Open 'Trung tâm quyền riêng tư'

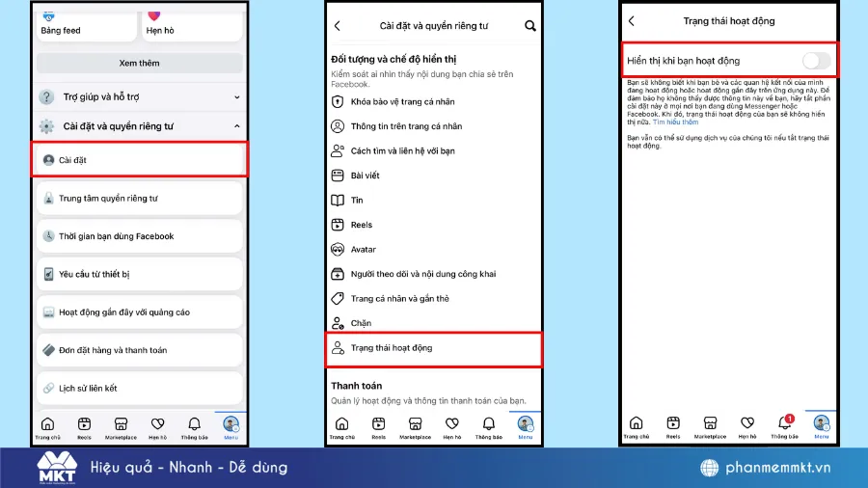point(140,198)
